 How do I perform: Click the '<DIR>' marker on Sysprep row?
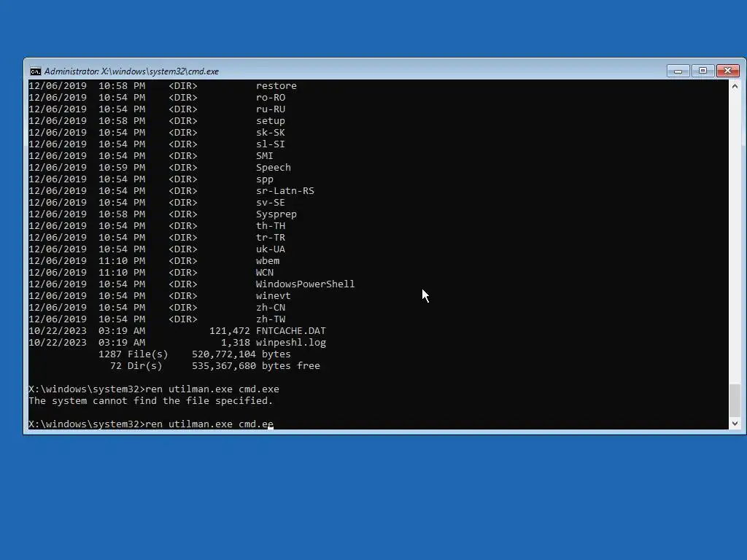click(183, 214)
